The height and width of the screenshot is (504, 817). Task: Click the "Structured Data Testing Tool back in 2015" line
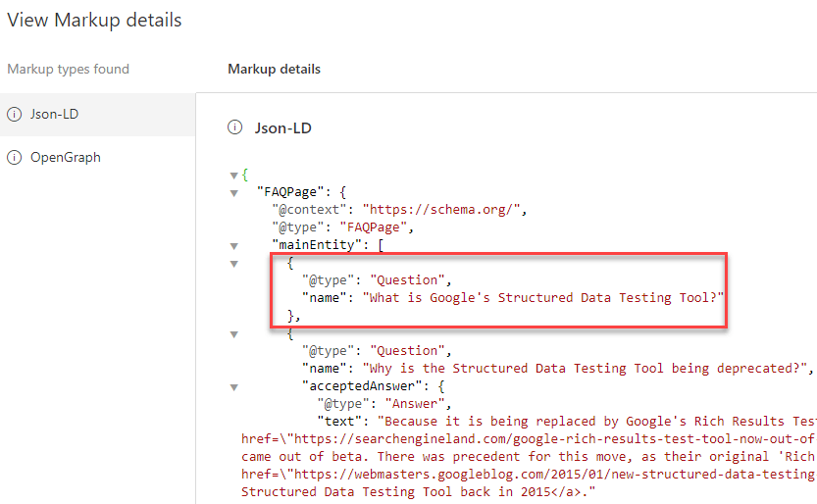pyautogui.click(x=418, y=492)
